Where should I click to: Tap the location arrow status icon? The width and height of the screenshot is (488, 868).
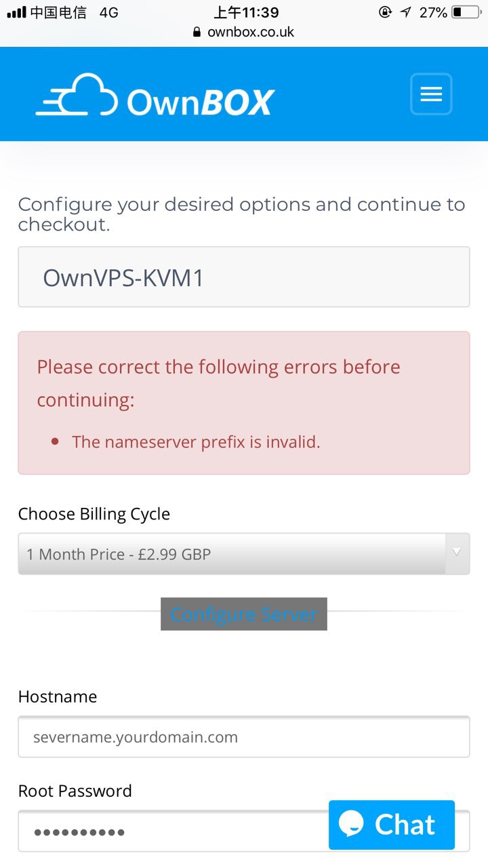405,12
